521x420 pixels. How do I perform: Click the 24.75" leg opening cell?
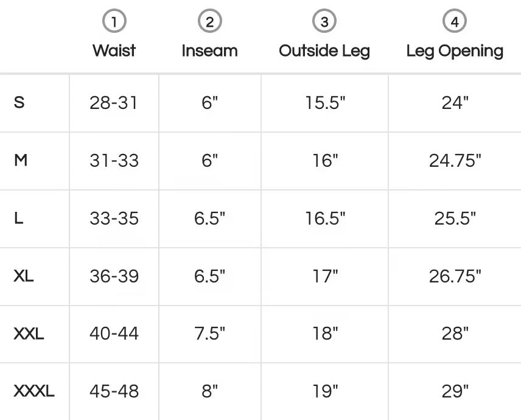point(455,161)
